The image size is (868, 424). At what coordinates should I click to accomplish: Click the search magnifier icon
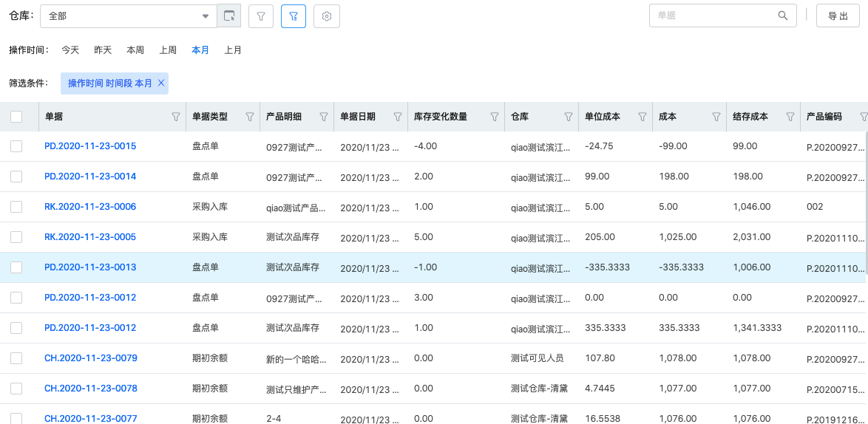pyautogui.click(x=783, y=16)
